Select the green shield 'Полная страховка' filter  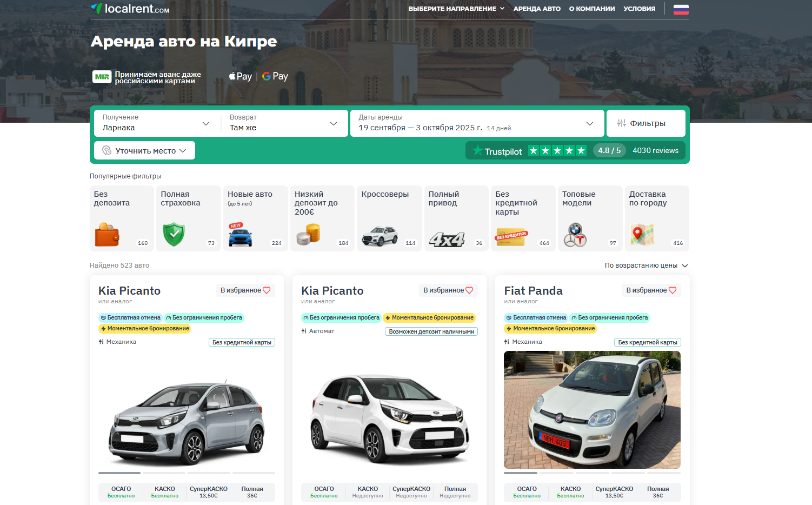click(189, 218)
